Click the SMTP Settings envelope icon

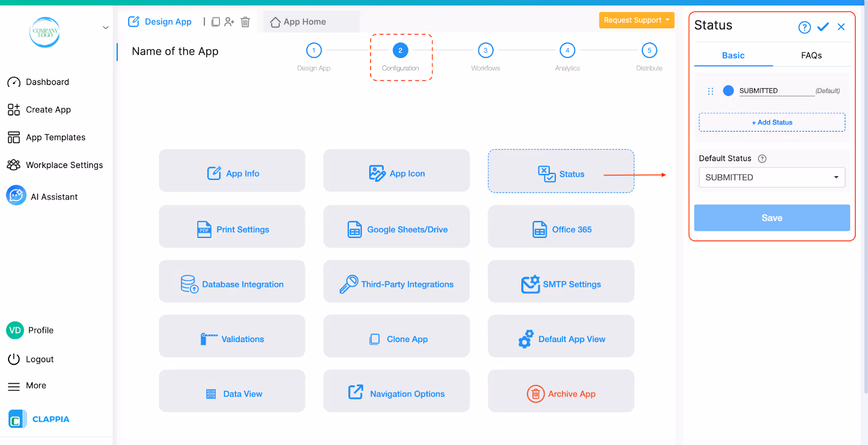pos(531,284)
